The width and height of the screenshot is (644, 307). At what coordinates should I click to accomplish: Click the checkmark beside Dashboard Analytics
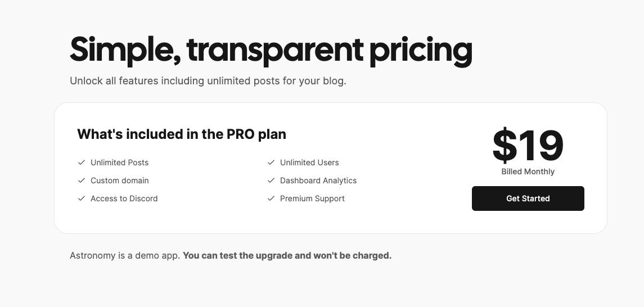[271, 180]
